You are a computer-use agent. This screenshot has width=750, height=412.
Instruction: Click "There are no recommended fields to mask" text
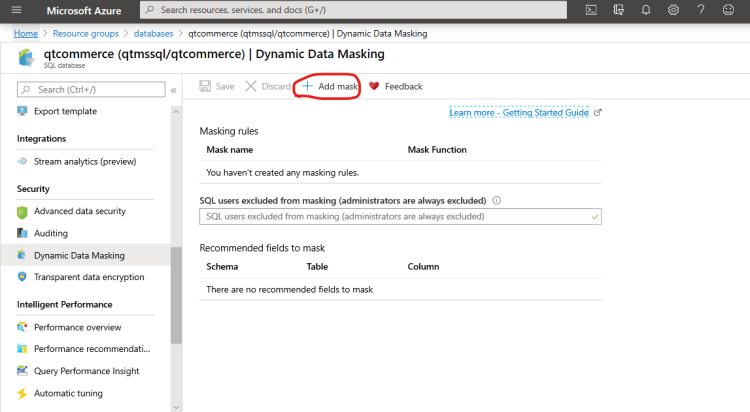289,290
